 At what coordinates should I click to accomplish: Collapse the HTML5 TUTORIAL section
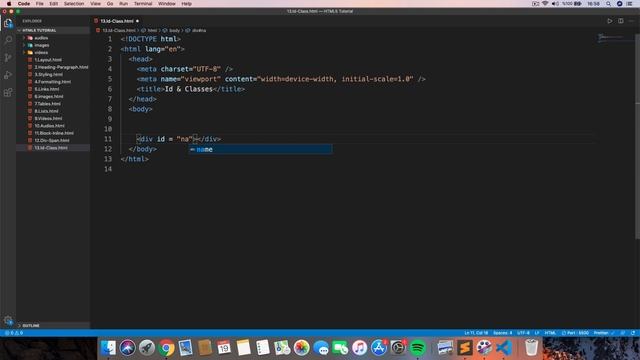[39, 30]
